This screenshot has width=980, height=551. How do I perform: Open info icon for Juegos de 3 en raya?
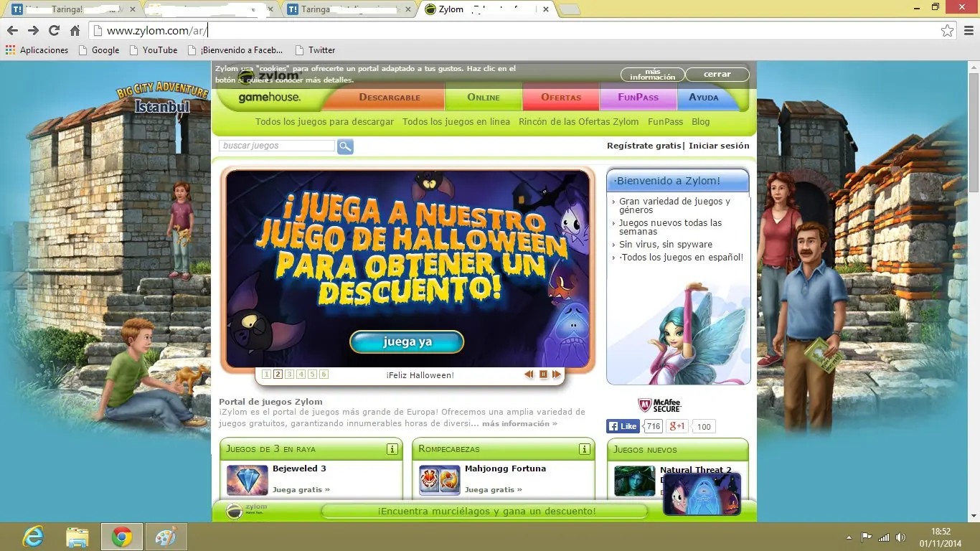(392, 449)
